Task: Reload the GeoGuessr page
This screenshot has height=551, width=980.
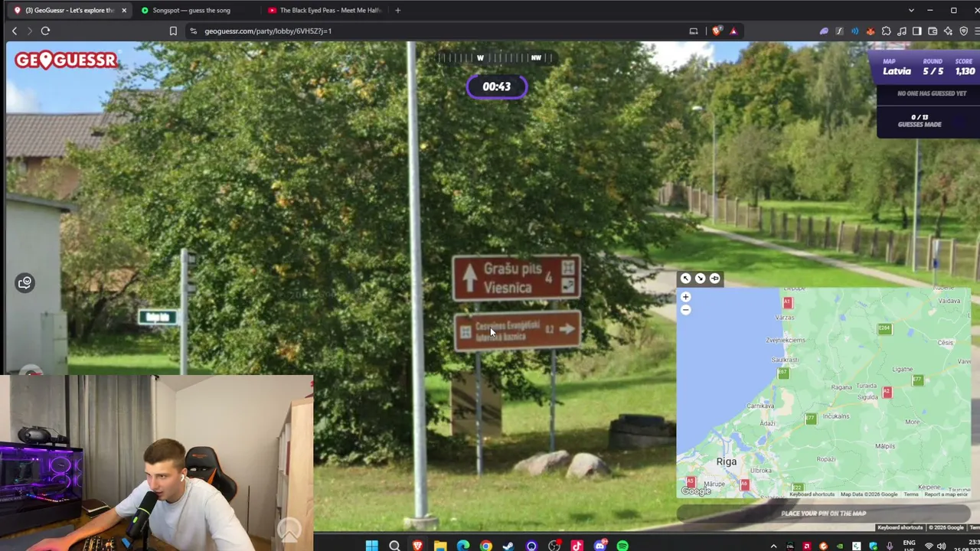Action: (x=45, y=31)
